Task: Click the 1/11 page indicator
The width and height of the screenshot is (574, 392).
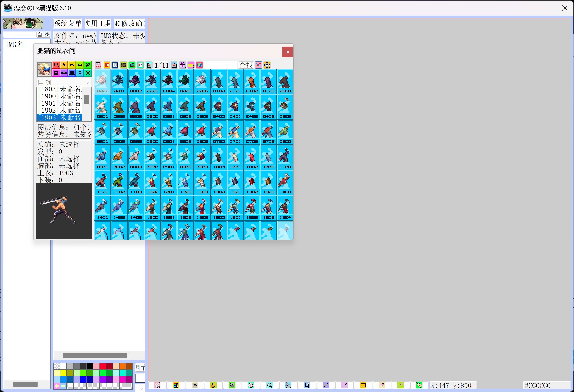Action: (162, 65)
